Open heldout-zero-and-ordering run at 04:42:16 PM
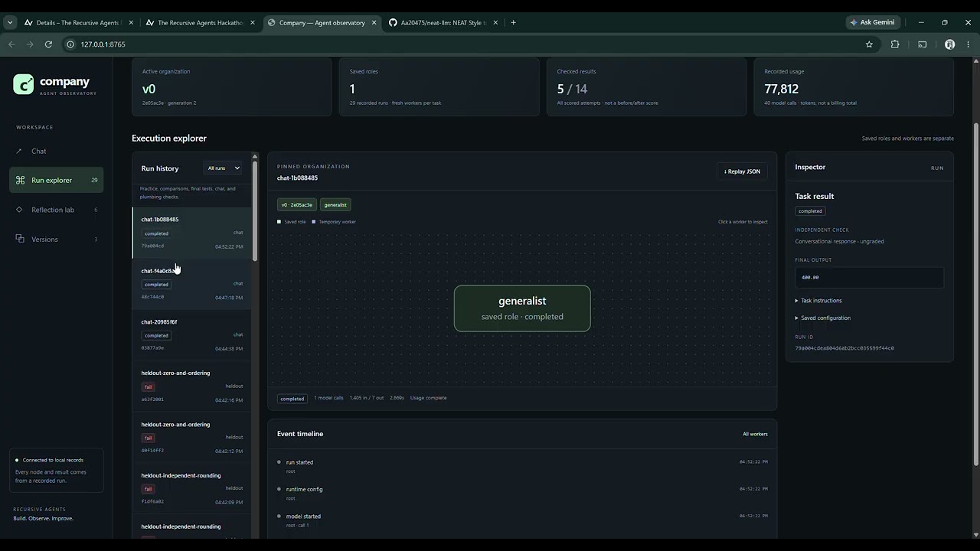This screenshot has height=551, width=980. (x=191, y=386)
